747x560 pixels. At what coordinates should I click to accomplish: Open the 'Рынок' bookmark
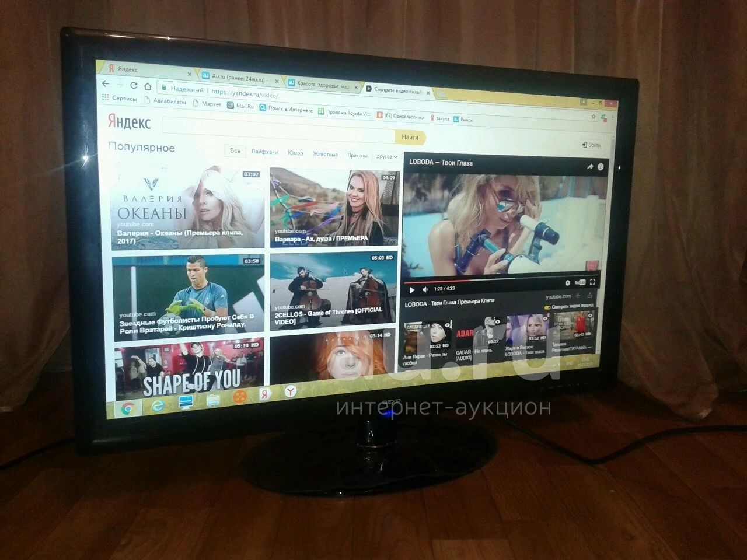pyautogui.click(x=463, y=120)
